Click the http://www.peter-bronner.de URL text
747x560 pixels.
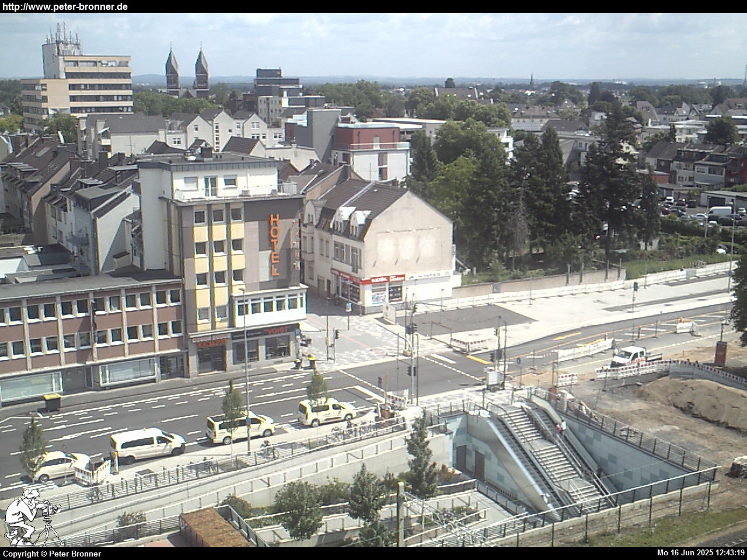pyautogui.click(x=65, y=6)
